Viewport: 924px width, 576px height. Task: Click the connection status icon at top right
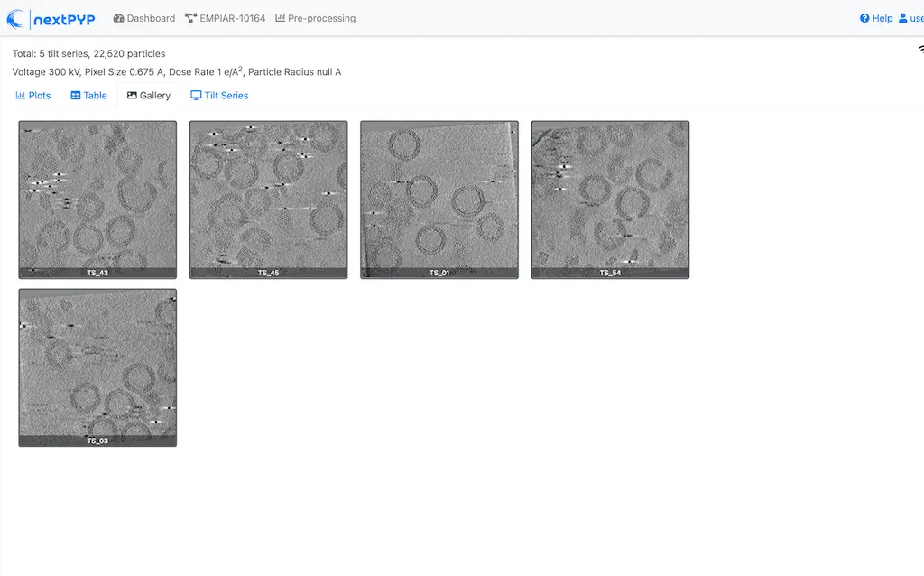(x=920, y=51)
